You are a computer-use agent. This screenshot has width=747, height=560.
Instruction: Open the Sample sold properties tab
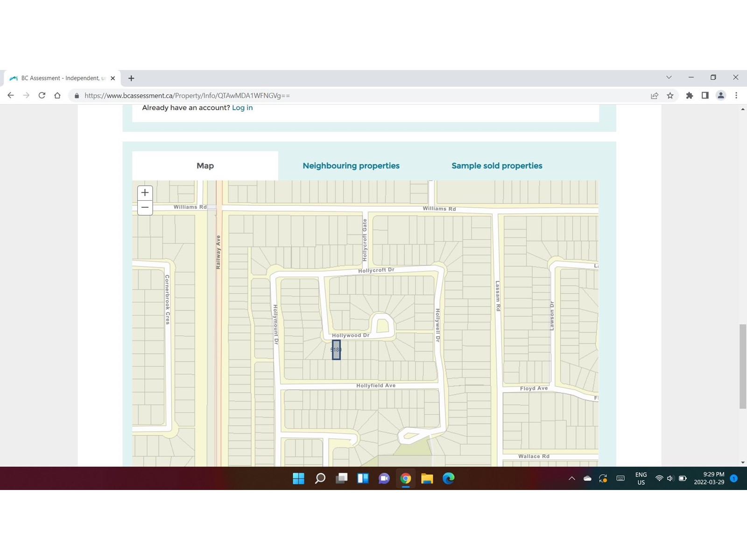tap(497, 166)
